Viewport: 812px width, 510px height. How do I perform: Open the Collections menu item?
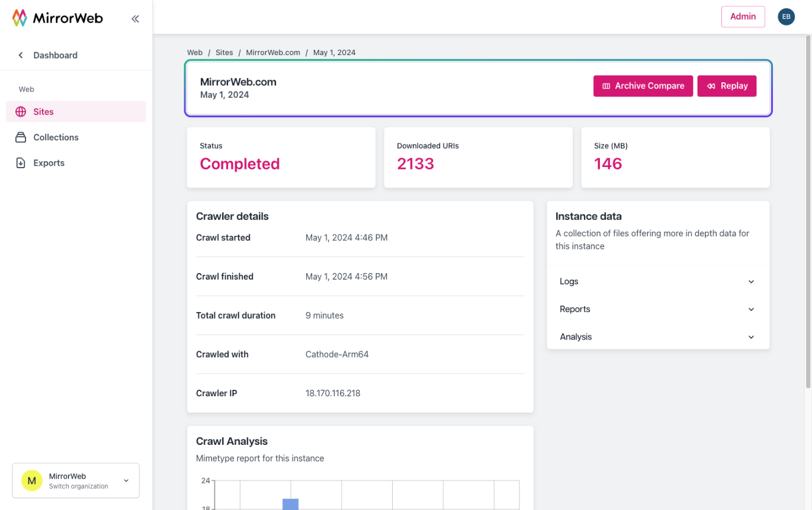coord(76,137)
